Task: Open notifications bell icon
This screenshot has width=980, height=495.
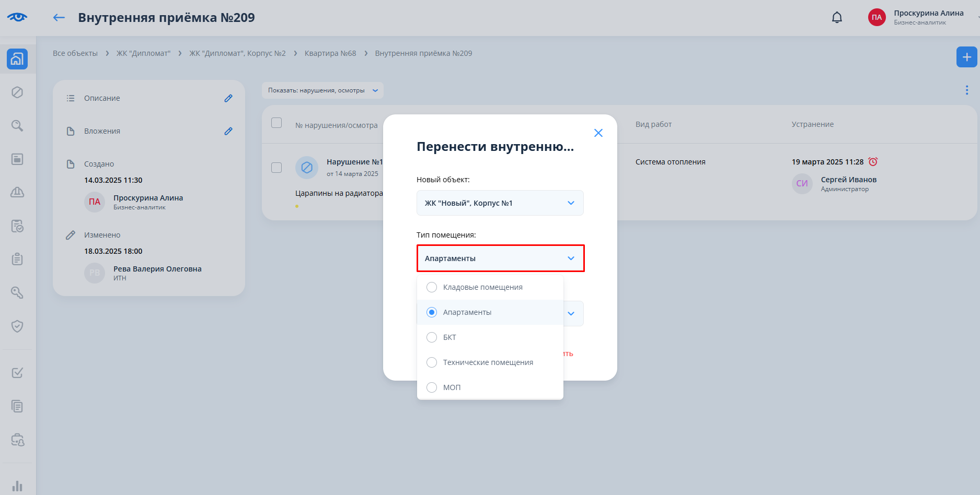Action: coord(837,18)
